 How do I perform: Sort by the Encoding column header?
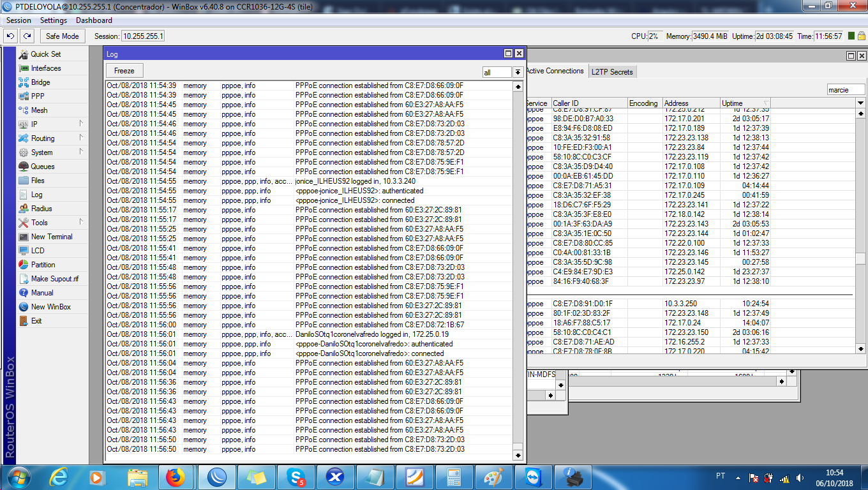(x=645, y=103)
